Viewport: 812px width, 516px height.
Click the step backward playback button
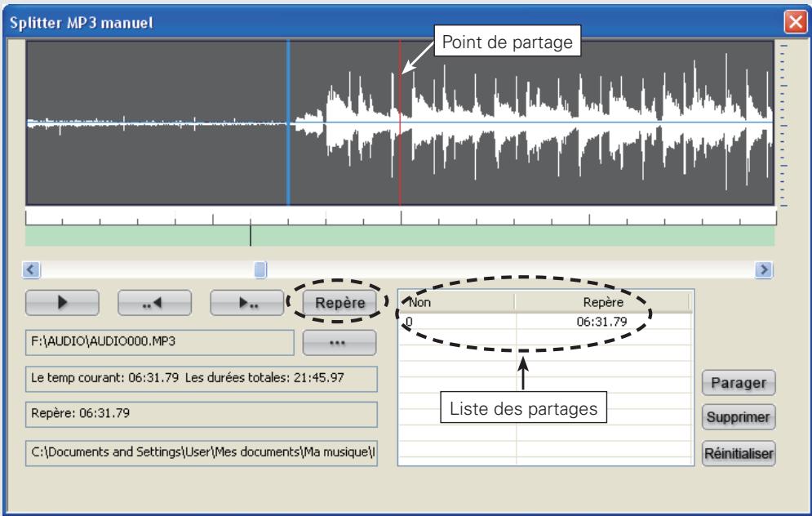coord(154,303)
